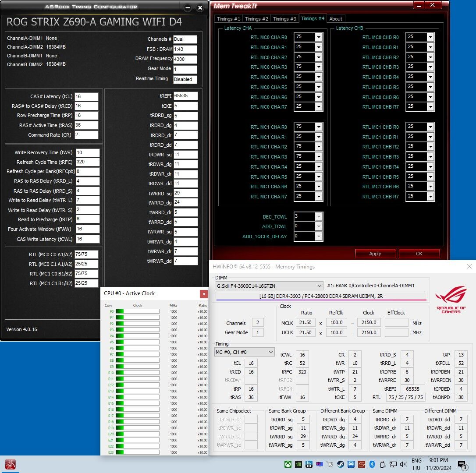Open the DEC_TCWL dropdown
The height and width of the screenshot is (473, 476).
click(319, 217)
